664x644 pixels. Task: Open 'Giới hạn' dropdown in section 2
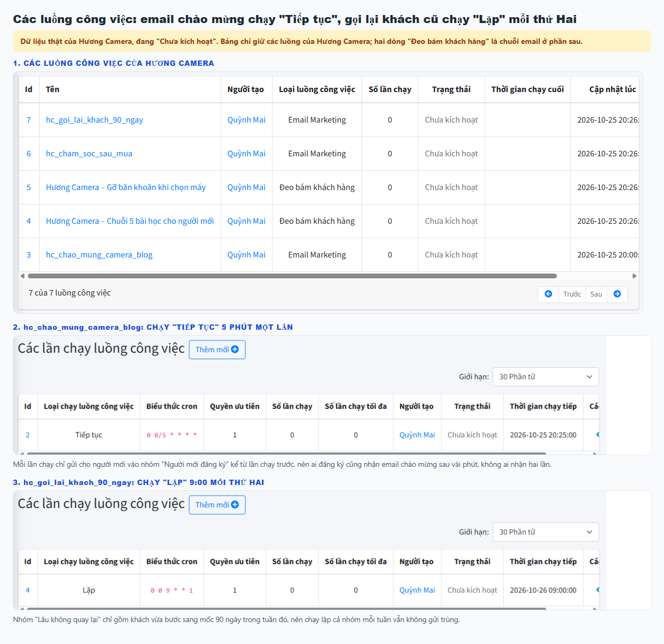pos(546,377)
